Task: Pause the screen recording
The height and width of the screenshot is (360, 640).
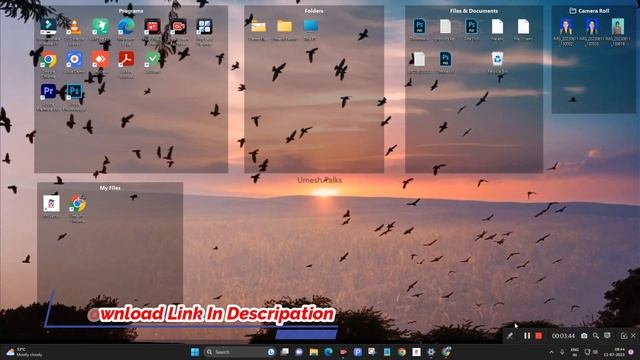Action: (527, 336)
